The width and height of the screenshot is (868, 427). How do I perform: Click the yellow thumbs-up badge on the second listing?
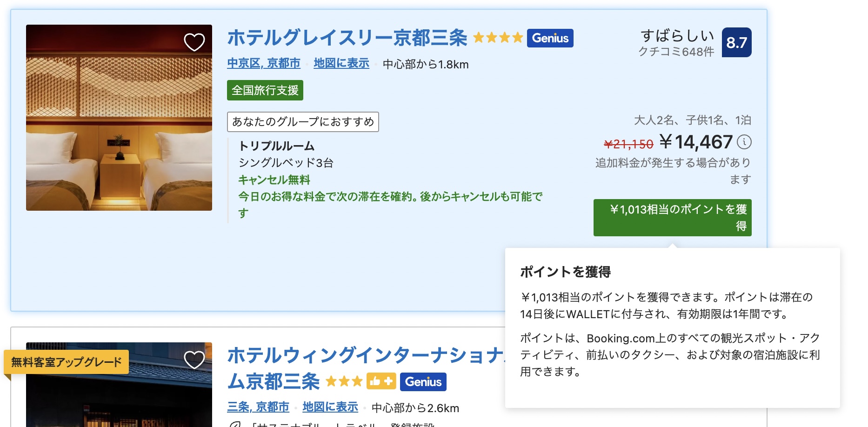[x=381, y=382]
